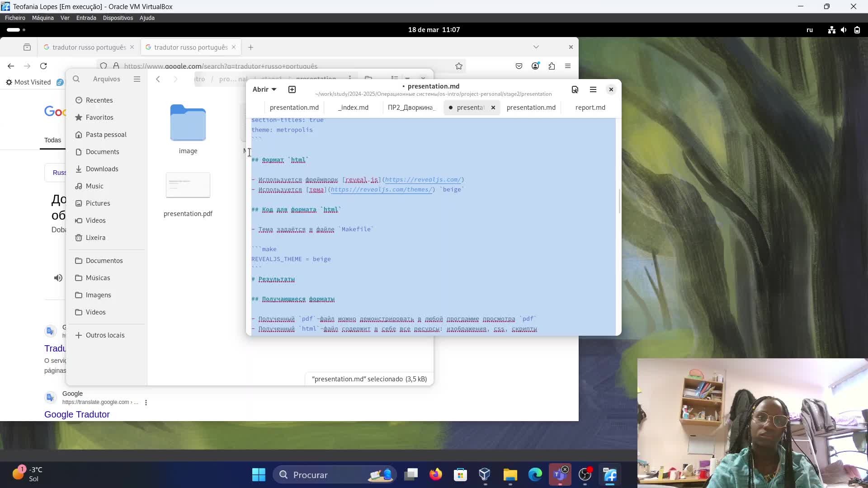The height and width of the screenshot is (488, 868).
Task: Click the Procurar taskbar search box
Action: point(335,474)
